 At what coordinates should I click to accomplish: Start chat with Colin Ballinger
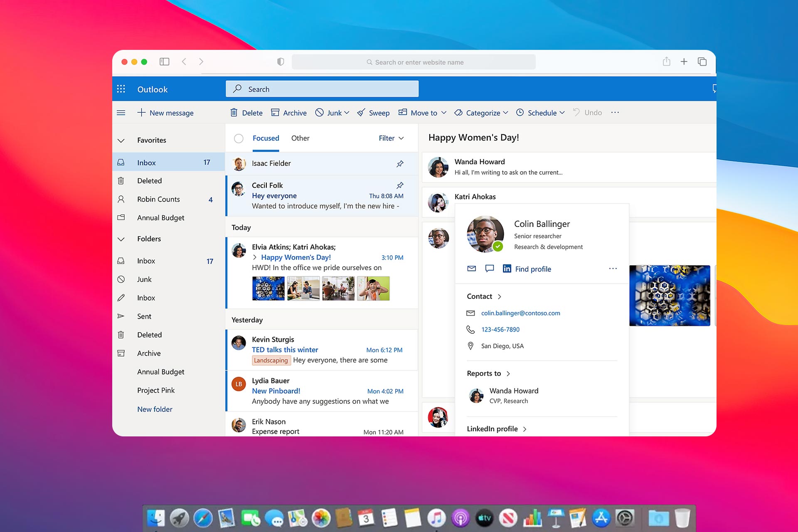coord(490,268)
